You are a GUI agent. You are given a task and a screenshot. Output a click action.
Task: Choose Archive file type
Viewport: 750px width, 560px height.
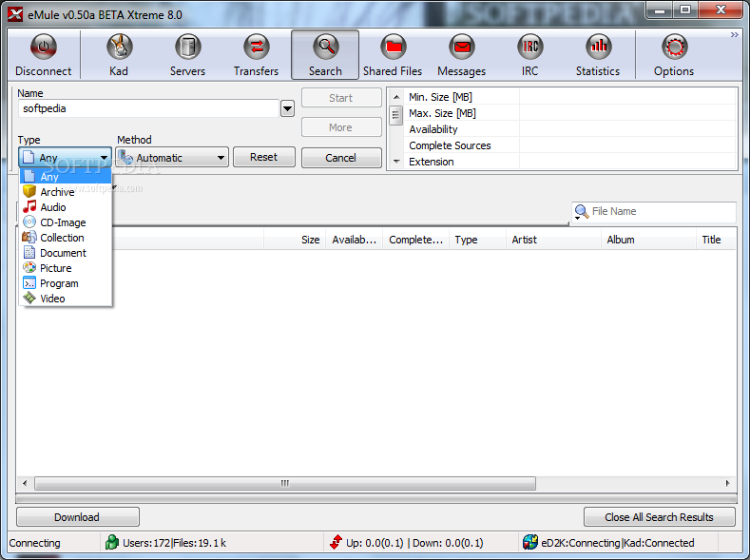[66, 192]
